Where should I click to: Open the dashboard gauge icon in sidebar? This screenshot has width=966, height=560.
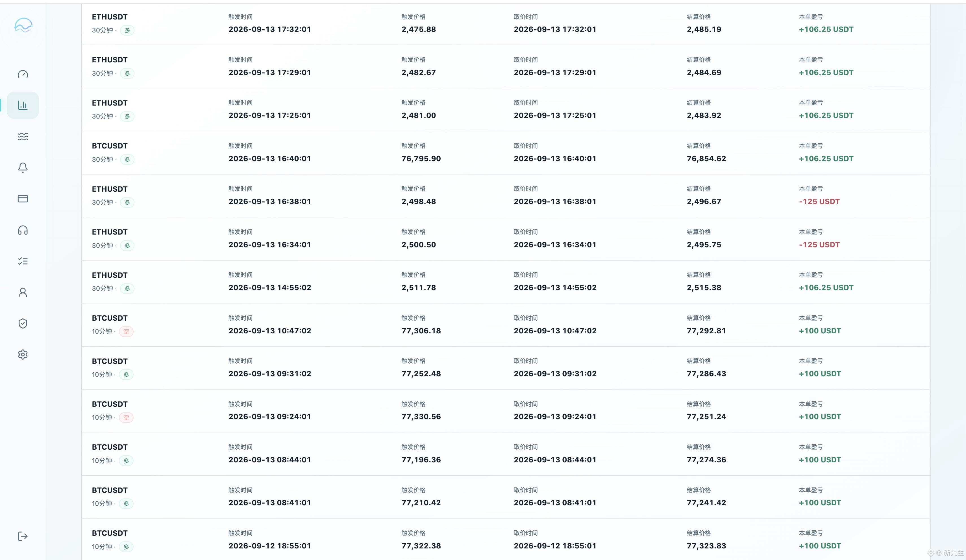point(23,74)
